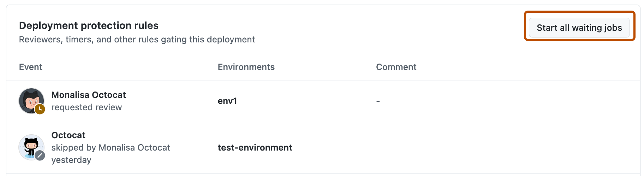This screenshot has width=644, height=176.
Task: Select the env1 environment
Action: tap(227, 101)
